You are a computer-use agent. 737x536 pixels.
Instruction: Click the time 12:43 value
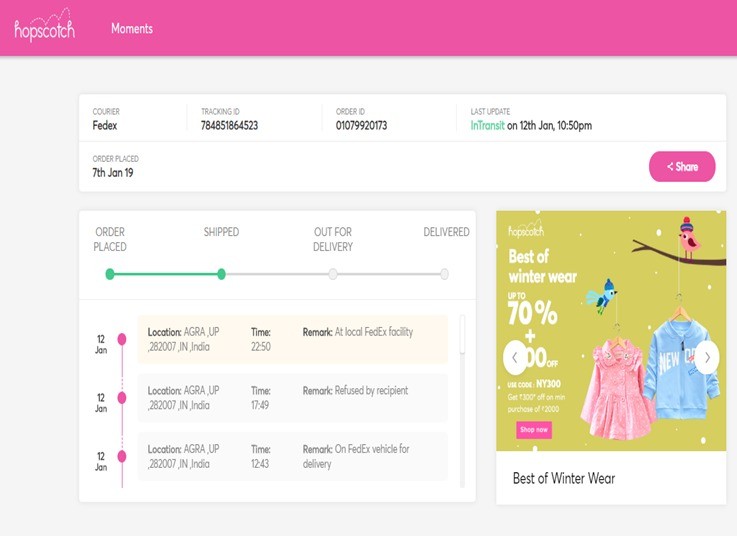coord(260,464)
